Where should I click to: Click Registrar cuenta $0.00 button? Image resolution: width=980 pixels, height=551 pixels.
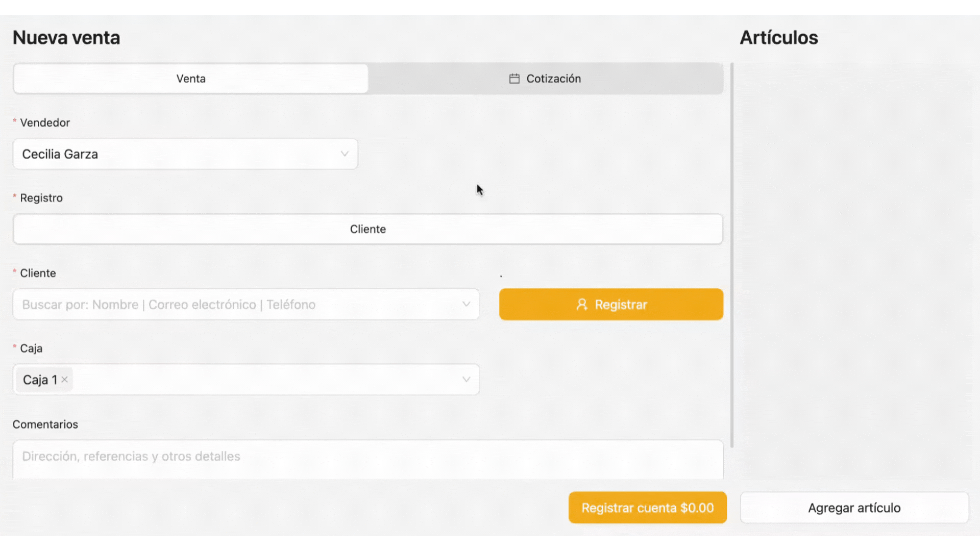(x=647, y=508)
